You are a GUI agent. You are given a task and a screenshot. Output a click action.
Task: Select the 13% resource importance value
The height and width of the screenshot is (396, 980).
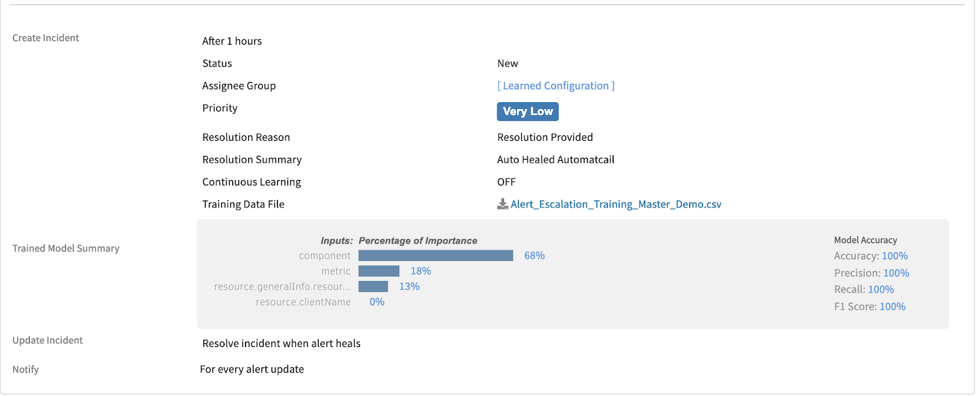(x=409, y=286)
